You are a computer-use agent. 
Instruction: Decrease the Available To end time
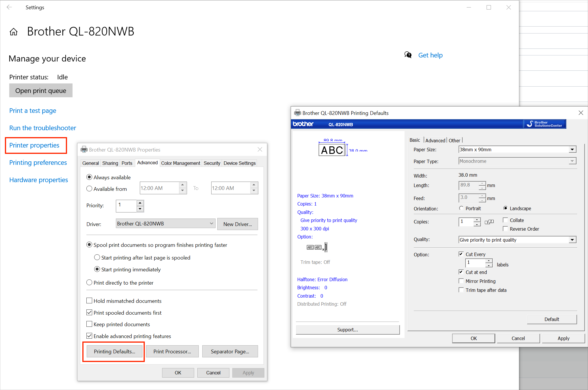[x=254, y=191]
